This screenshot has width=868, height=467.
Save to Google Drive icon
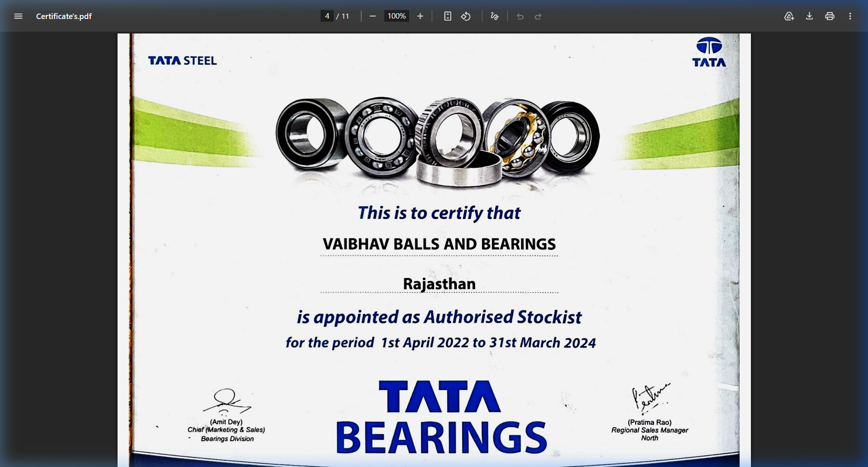coord(789,16)
